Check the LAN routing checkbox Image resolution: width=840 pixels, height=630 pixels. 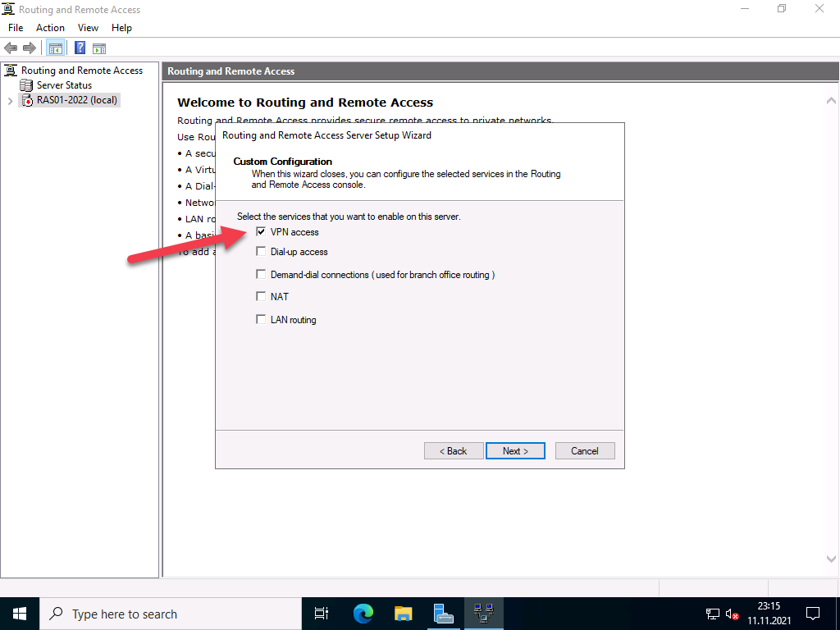[261, 319]
